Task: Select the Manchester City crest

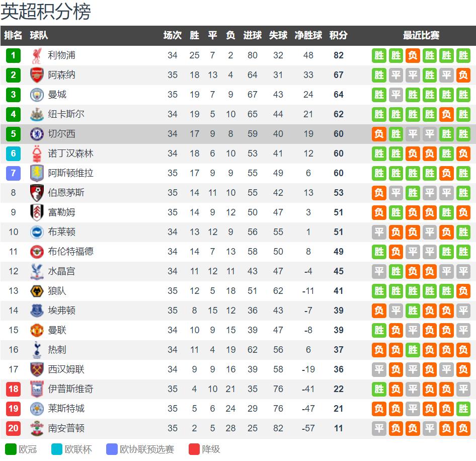Action: (x=37, y=95)
